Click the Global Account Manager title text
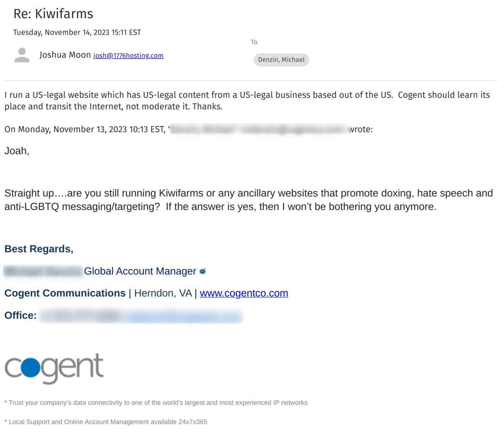This screenshot has width=504, height=432. click(140, 271)
